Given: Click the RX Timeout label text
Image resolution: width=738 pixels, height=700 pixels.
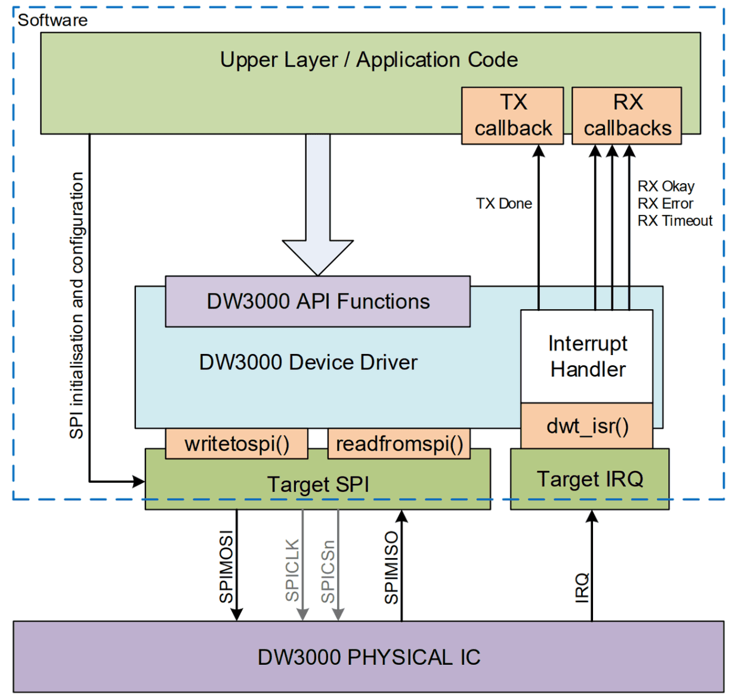Looking at the screenshot, I should (675, 221).
